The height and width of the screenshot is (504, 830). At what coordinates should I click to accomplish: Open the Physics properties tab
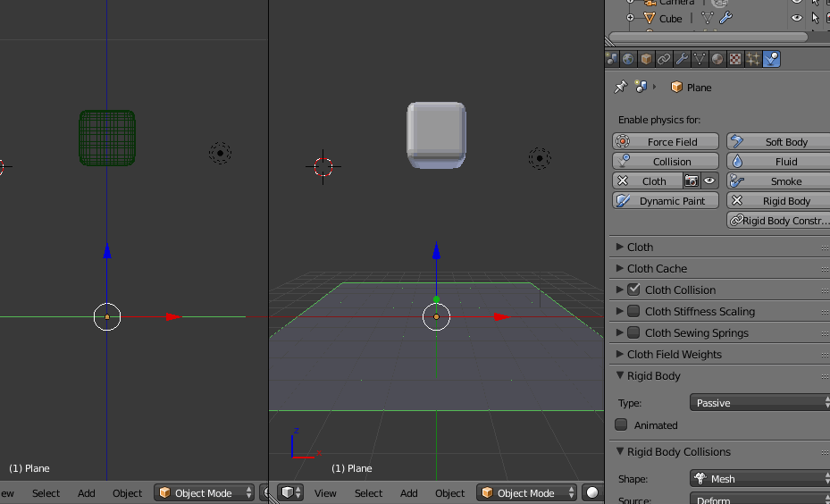tap(772, 59)
